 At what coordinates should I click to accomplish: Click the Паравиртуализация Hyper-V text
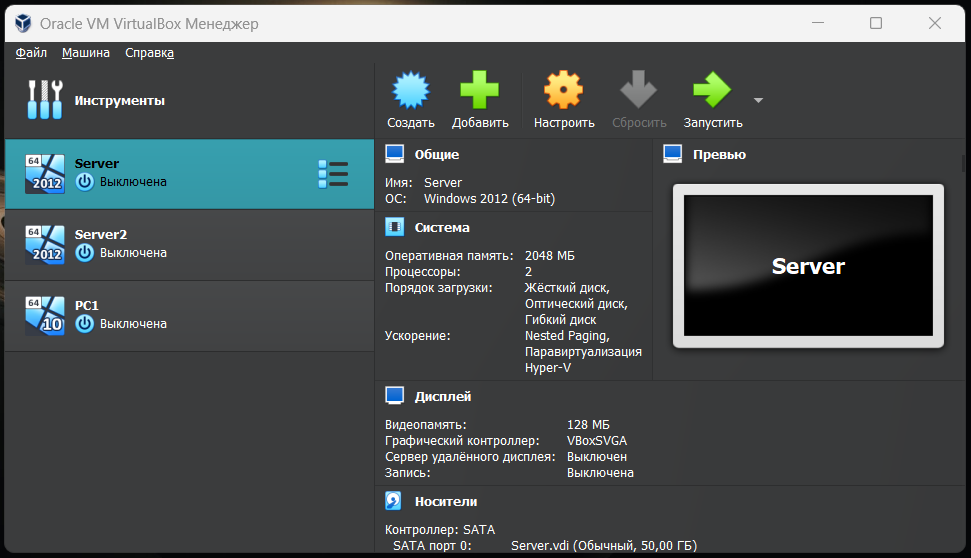(x=583, y=360)
